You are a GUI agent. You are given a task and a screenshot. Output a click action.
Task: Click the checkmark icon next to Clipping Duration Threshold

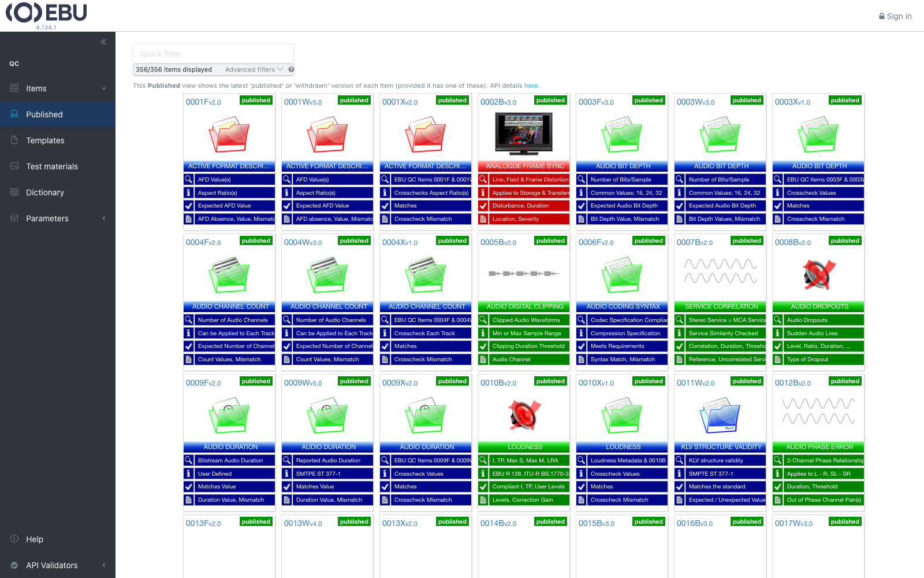(483, 346)
